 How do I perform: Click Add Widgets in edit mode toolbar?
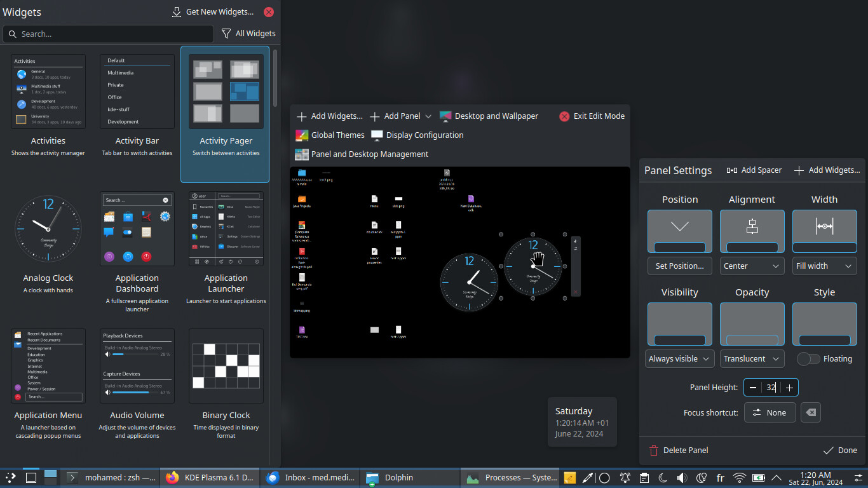point(330,116)
